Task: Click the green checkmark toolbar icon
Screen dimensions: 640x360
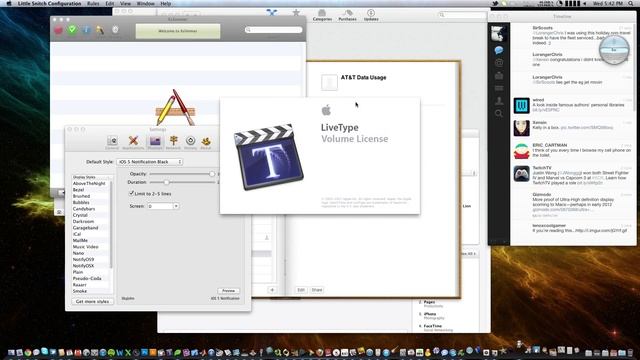Action: point(72,30)
